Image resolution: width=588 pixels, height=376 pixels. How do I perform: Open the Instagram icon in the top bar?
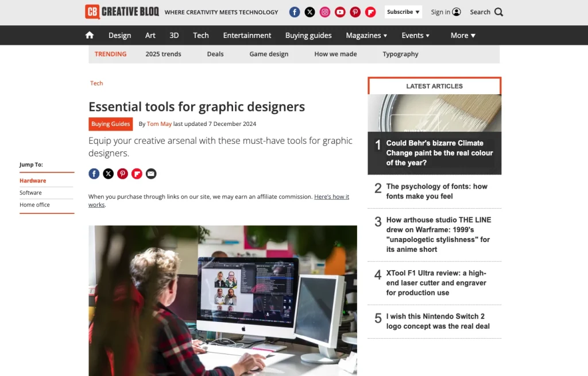324,11
